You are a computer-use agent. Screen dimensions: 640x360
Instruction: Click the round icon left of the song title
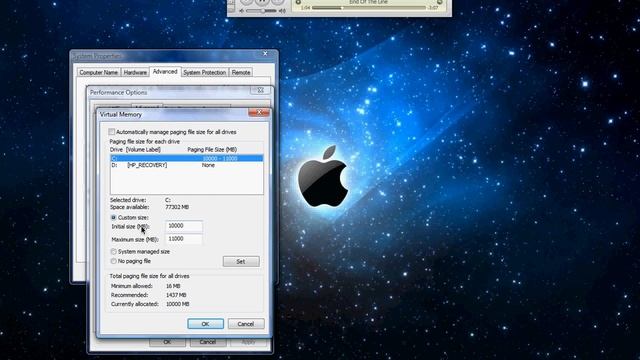[298, 2]
